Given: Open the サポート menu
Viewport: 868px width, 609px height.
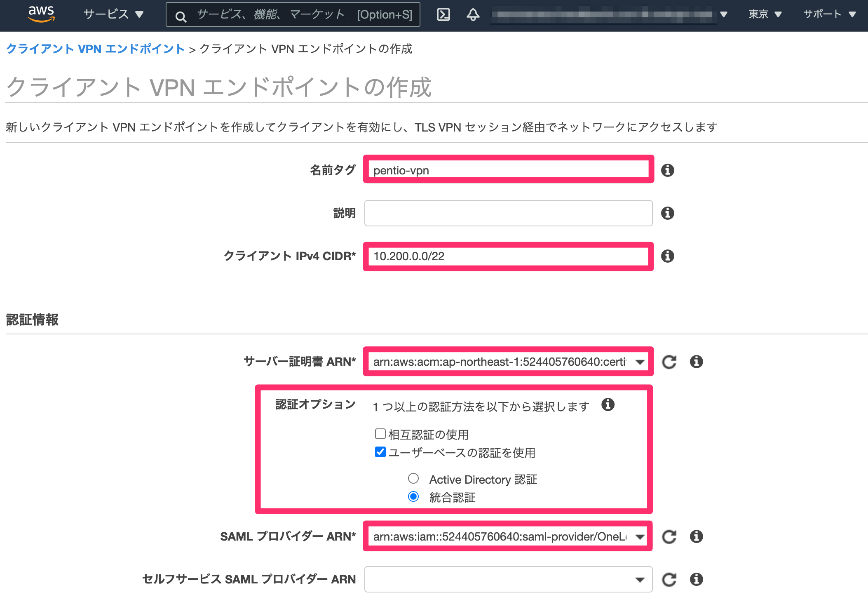Looking at the screenshot, I should pyautogui.click(x=829, y=14).
